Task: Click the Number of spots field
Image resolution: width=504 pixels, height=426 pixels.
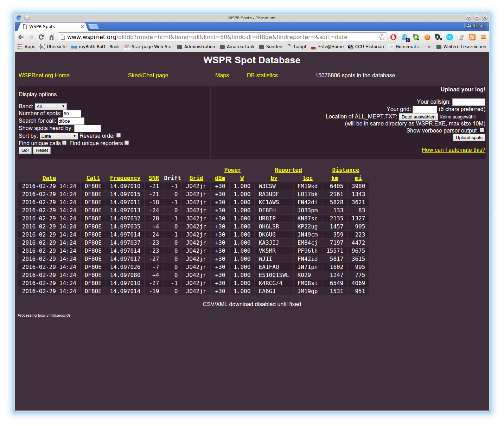Action: pyautogui.click(x=72, y=114)
